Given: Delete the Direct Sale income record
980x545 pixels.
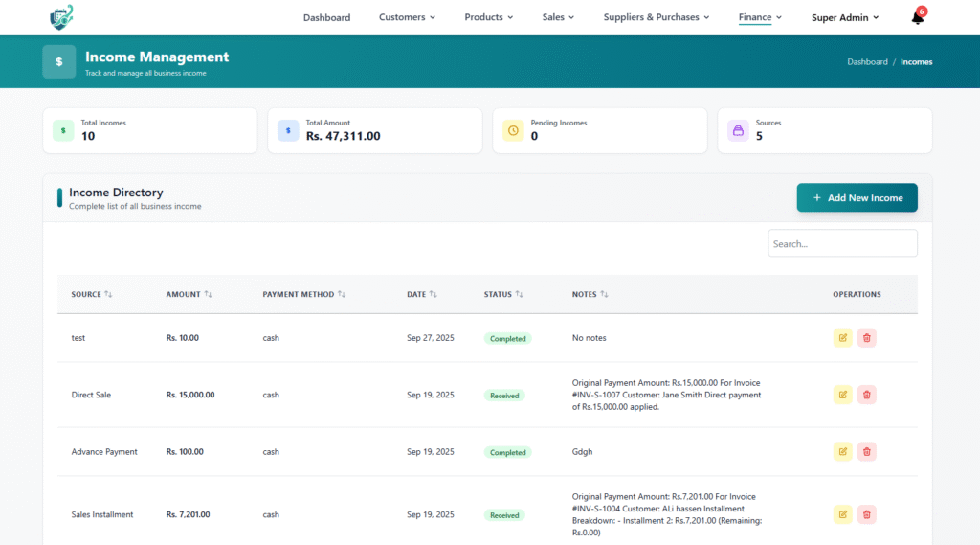Looking at the screenshot, I should point(866,395).
